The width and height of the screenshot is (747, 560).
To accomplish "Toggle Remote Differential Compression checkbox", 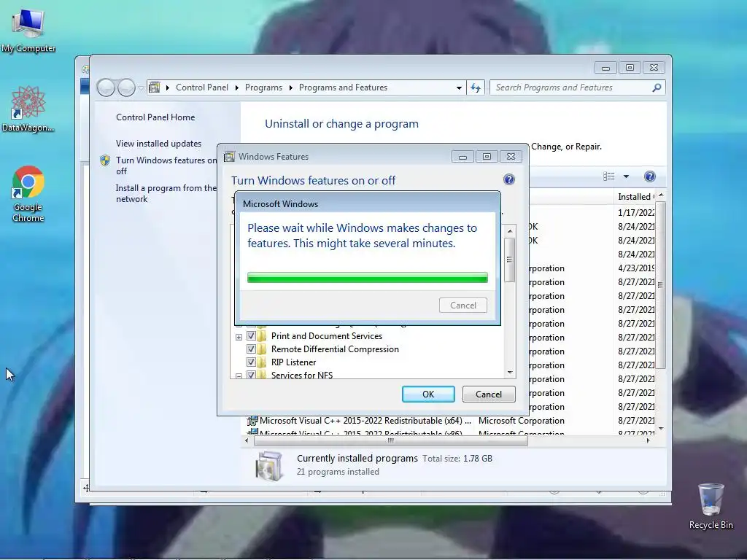I will coord(251,349).
